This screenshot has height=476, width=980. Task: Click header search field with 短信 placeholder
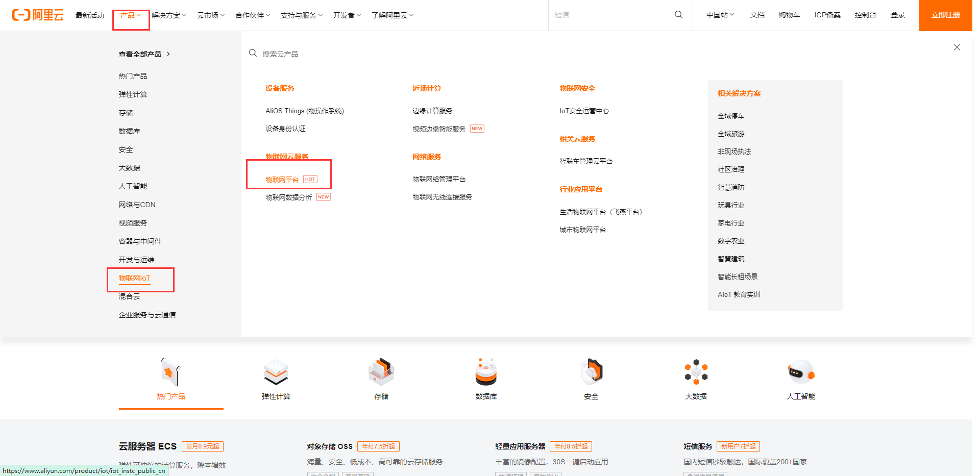(610, 15)
